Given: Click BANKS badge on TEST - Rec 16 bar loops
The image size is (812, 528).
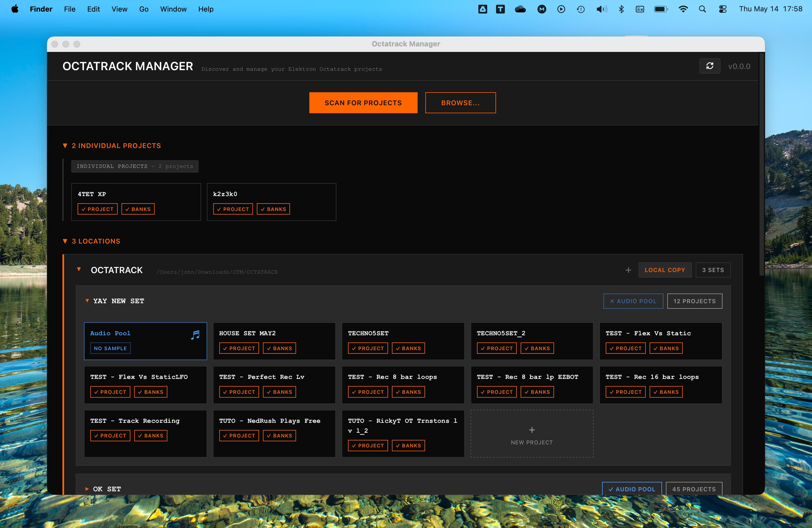Looking at the screenshot, I should pyautogui.click(x=666, y=392).
